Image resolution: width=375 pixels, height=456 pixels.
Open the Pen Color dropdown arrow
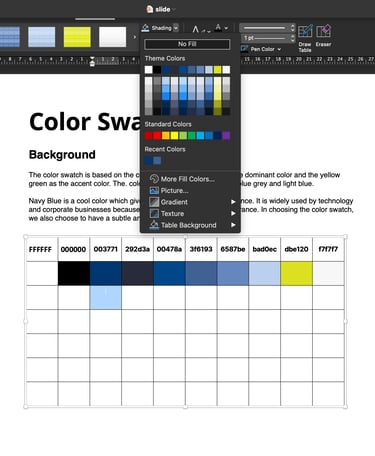279,49
